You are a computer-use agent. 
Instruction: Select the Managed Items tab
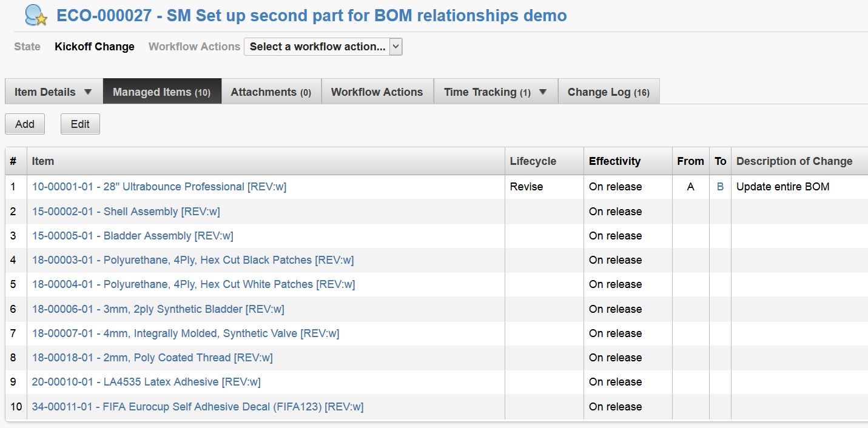(x=162, y=92)
